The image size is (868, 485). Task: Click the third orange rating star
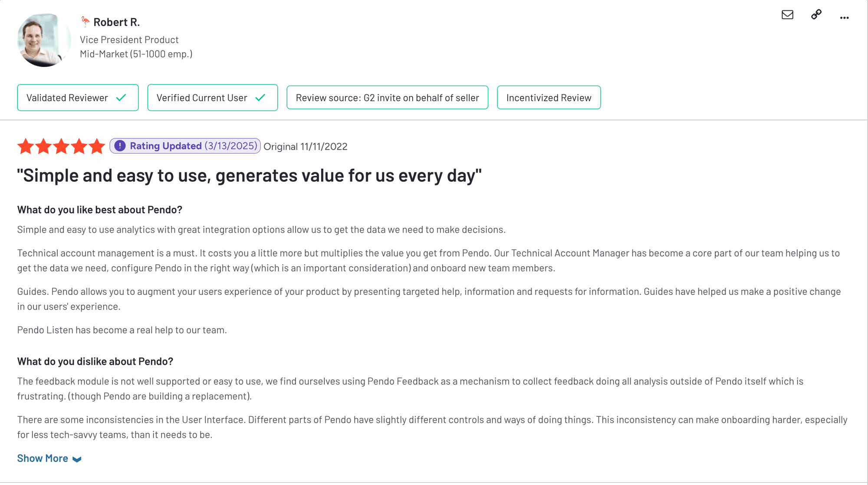click(61, 146)
